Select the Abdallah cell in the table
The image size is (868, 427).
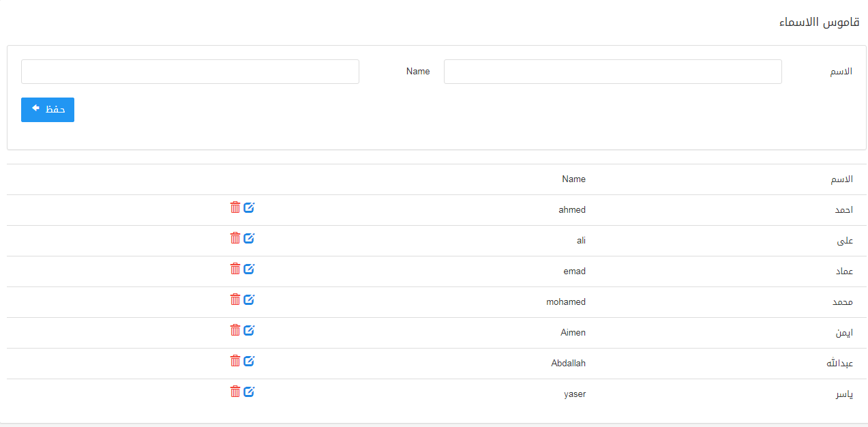568,364
